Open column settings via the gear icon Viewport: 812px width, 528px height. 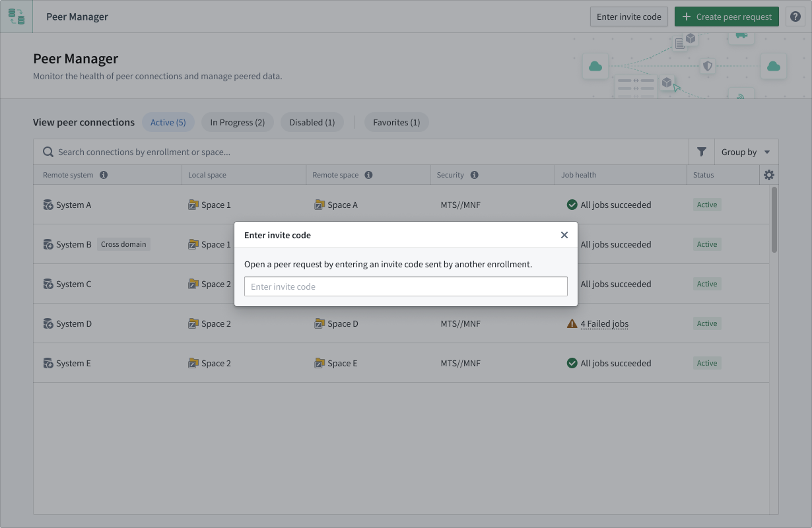[x=768, y=174]
